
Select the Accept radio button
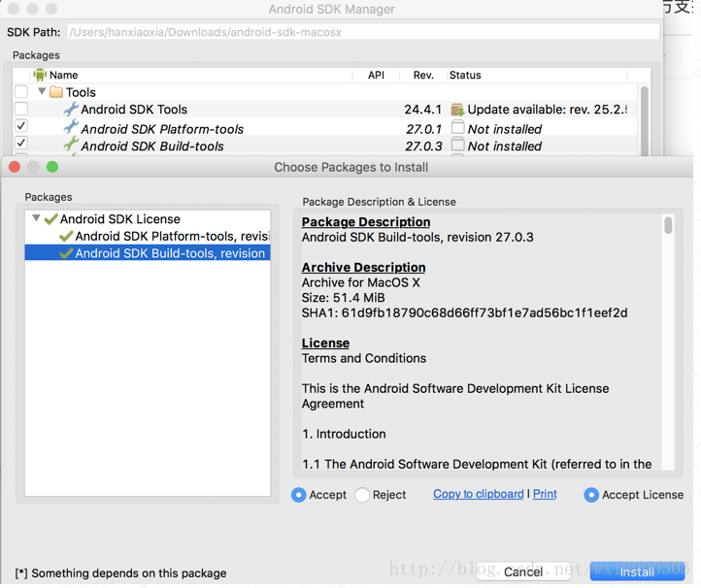tap(299, 495)
